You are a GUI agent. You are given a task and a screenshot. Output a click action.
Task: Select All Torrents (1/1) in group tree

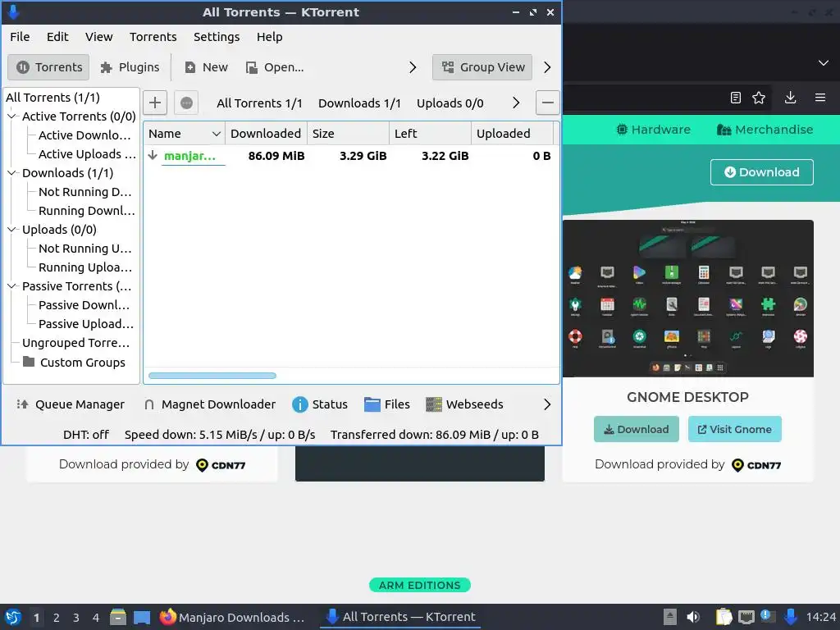[52, 98]
